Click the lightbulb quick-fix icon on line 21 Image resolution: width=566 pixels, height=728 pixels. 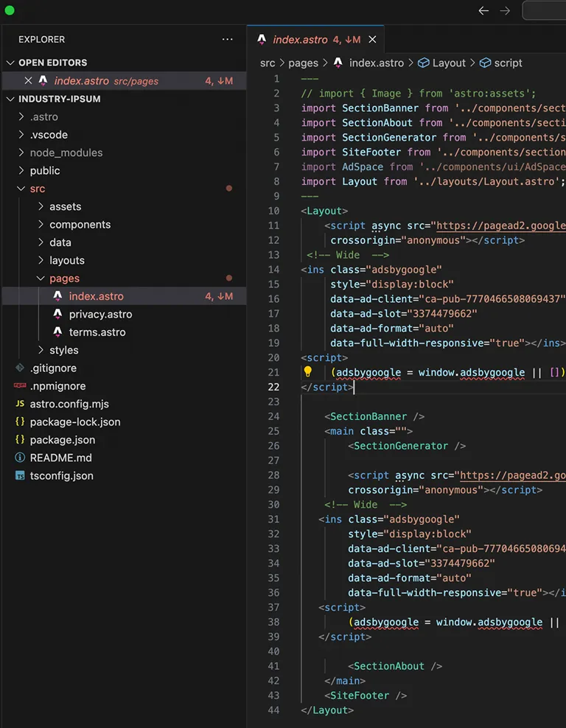[307, 371]
